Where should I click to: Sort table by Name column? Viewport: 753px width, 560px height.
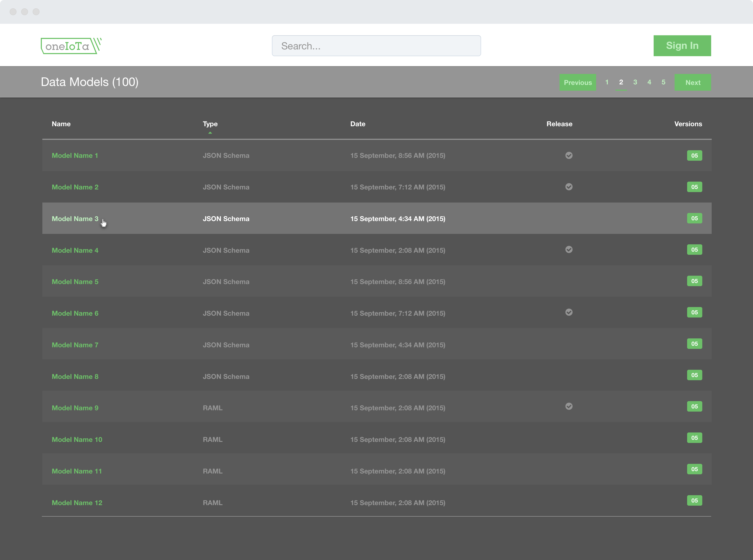[61, 124]
